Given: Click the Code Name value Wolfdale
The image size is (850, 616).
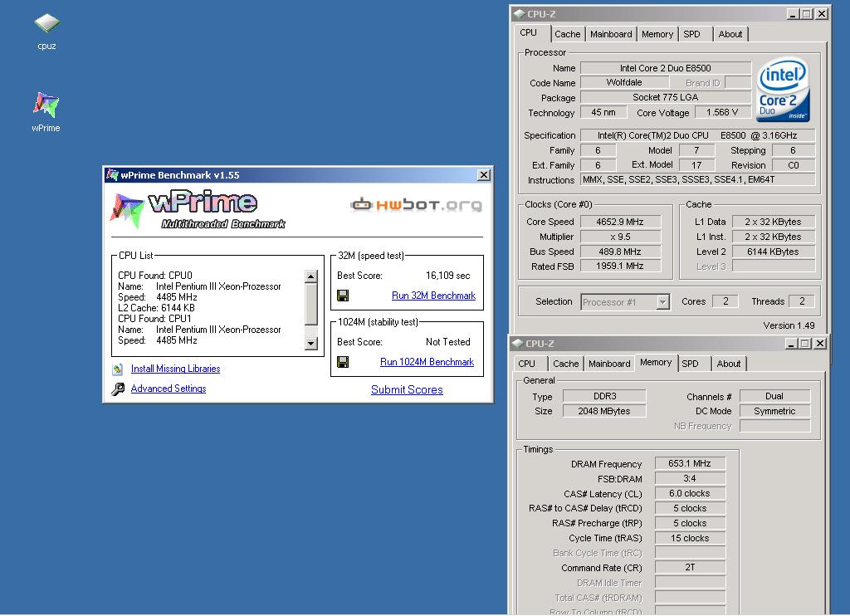Looking at the screenshot, I should click(624, 82).
